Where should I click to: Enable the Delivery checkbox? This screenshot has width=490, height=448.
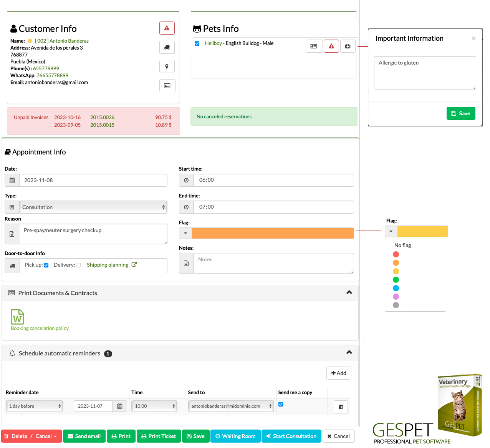coord(78,265)
